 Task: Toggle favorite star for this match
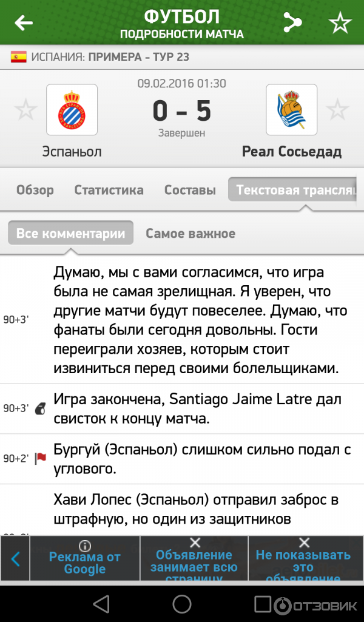pyautogui.click(x=340, y=23)
